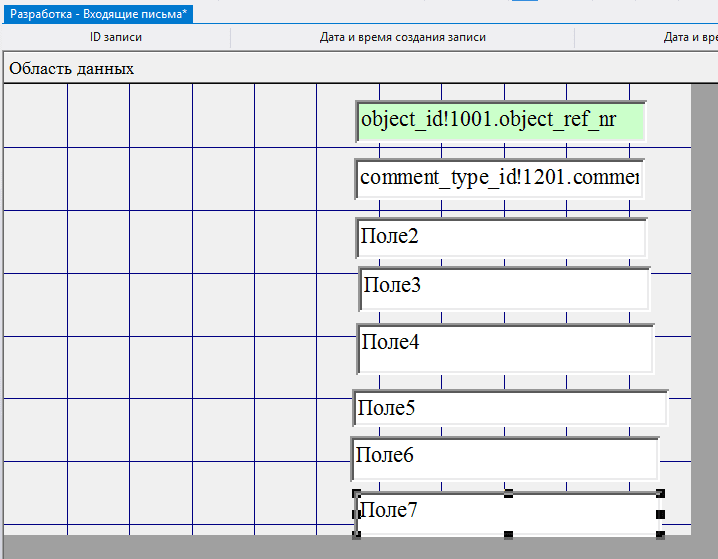Click Поле7's top-left resize handle
The image size is (718, 559).
click(x=356, y=493)
